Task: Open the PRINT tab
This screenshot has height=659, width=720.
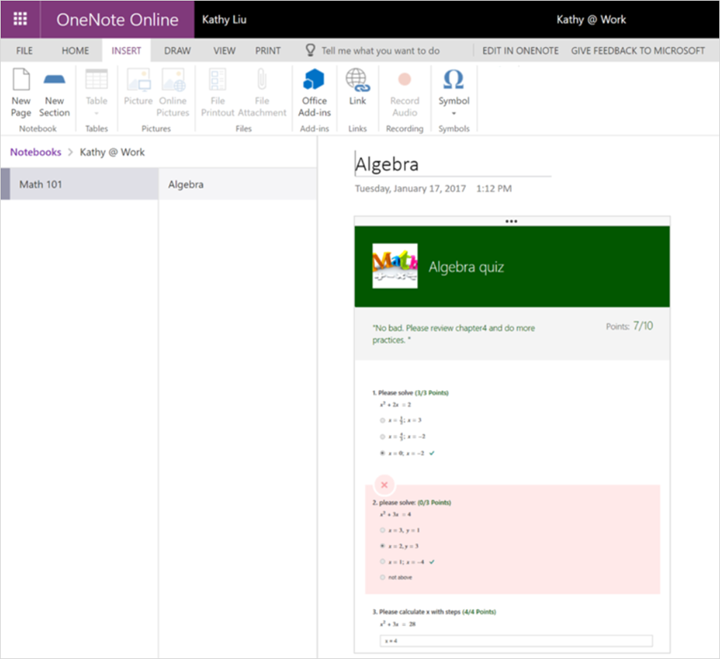Action: pyautogui.click(x=268, y=51)
